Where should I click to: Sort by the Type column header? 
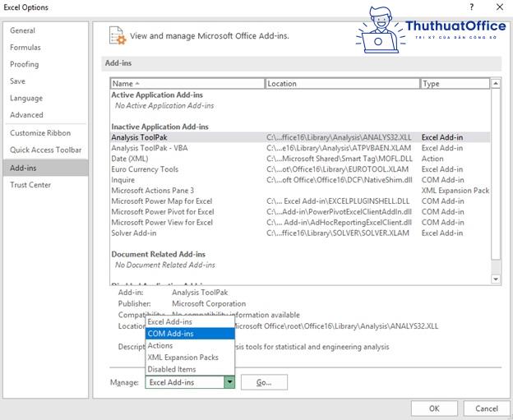455,84
